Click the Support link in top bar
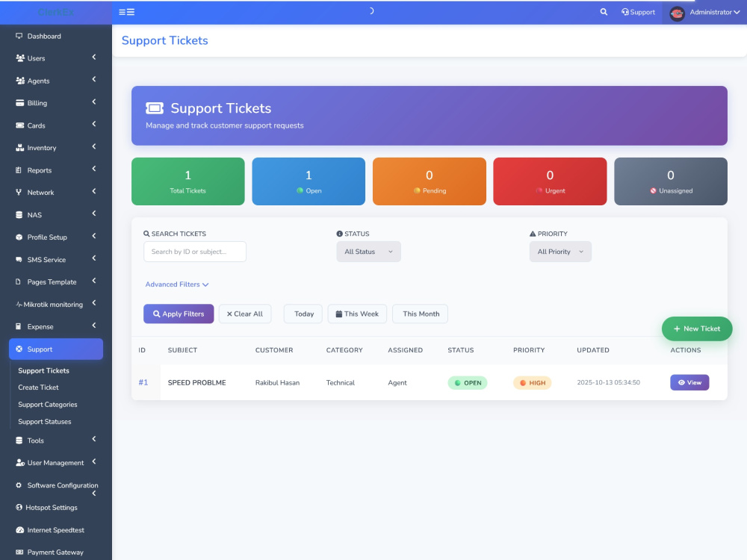 (639, 13)
